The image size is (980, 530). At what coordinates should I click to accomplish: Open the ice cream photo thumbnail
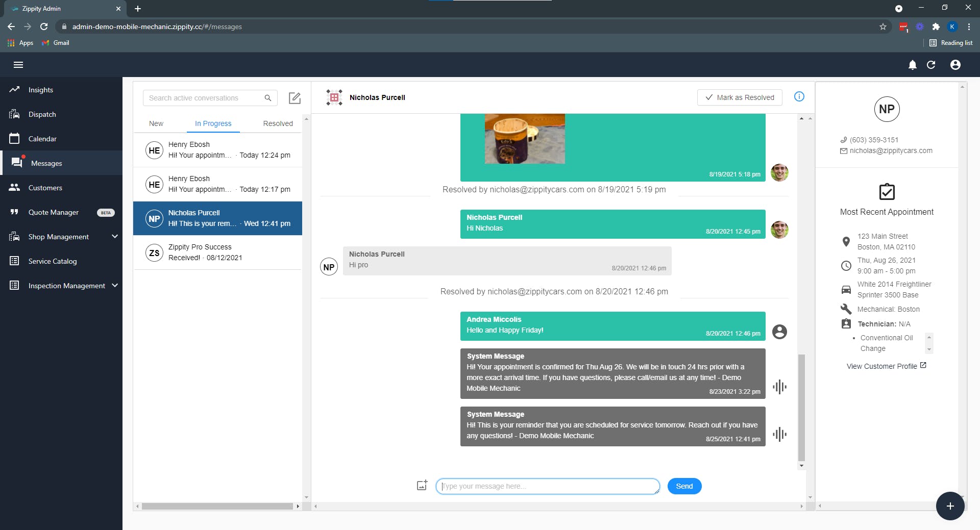click(x=525, y=139)
